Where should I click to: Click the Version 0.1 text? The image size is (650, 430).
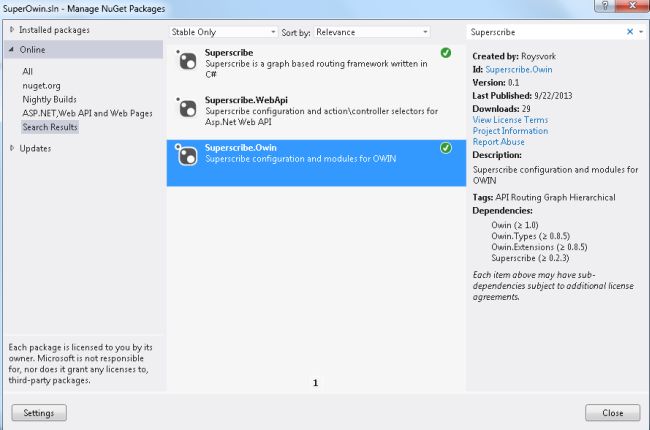[496, 83]
